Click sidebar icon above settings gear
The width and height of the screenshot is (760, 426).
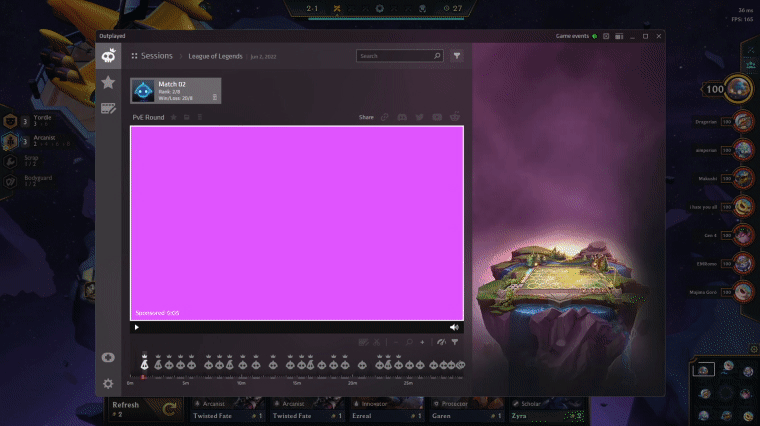(x=108, y=357)
